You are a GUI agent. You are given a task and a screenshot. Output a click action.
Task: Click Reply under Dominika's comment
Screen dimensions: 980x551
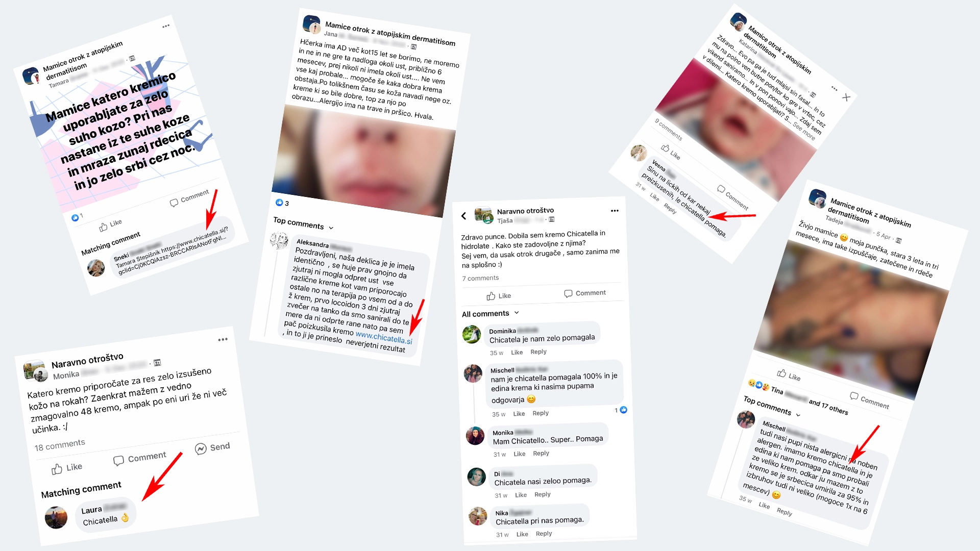(538, 352)
